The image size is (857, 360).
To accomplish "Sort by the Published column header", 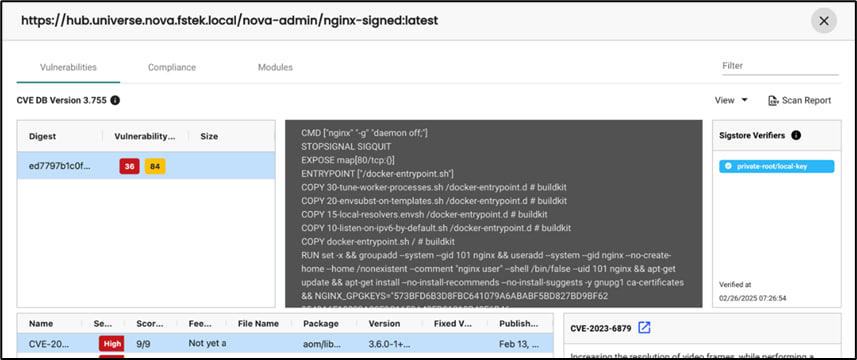I will tap(519, 323).
